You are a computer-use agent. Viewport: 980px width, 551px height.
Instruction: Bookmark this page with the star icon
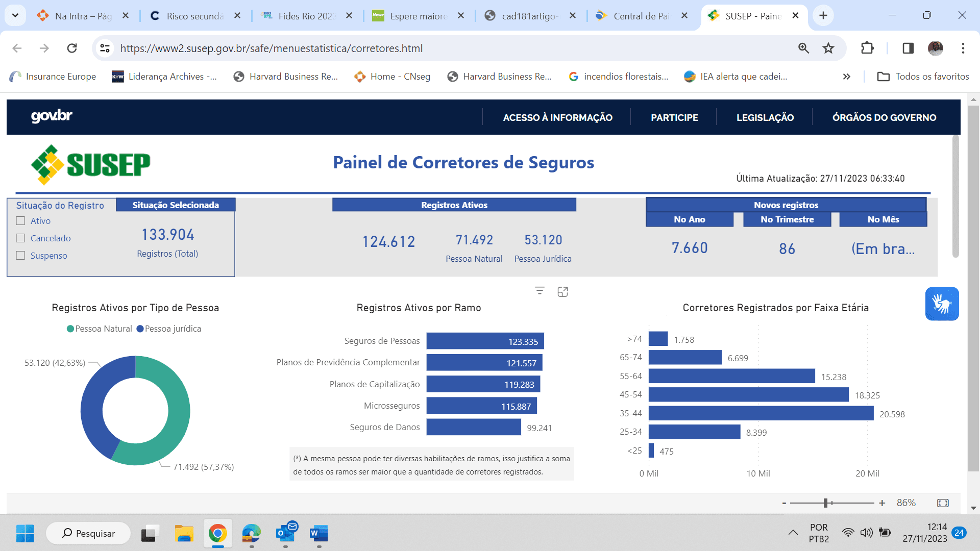click(x=828, y=48)
